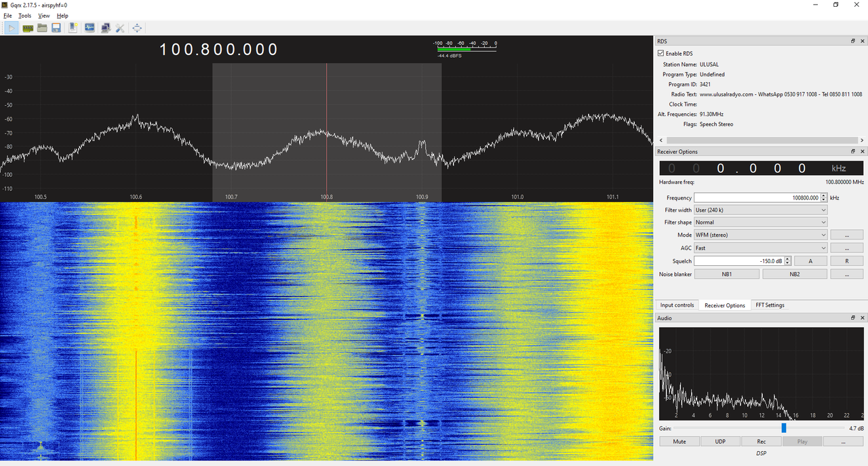
Task: Increase frequency with the stepper up arrow
Action: pyautogui.click(x=824, y=196)
